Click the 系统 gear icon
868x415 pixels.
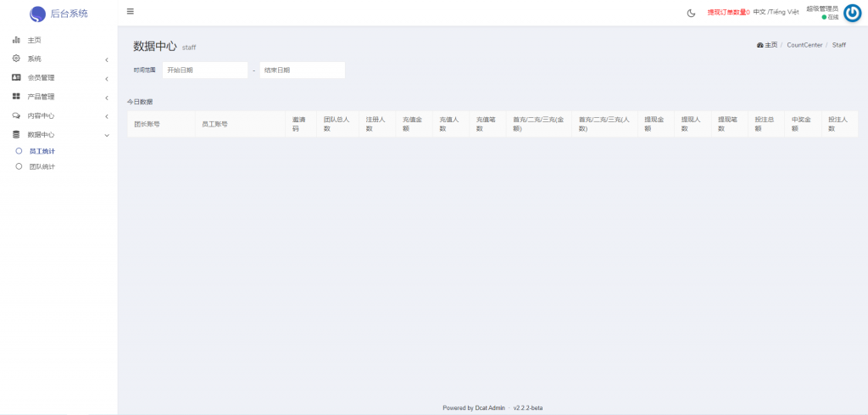pyautogui.click(x=16, y=59)
